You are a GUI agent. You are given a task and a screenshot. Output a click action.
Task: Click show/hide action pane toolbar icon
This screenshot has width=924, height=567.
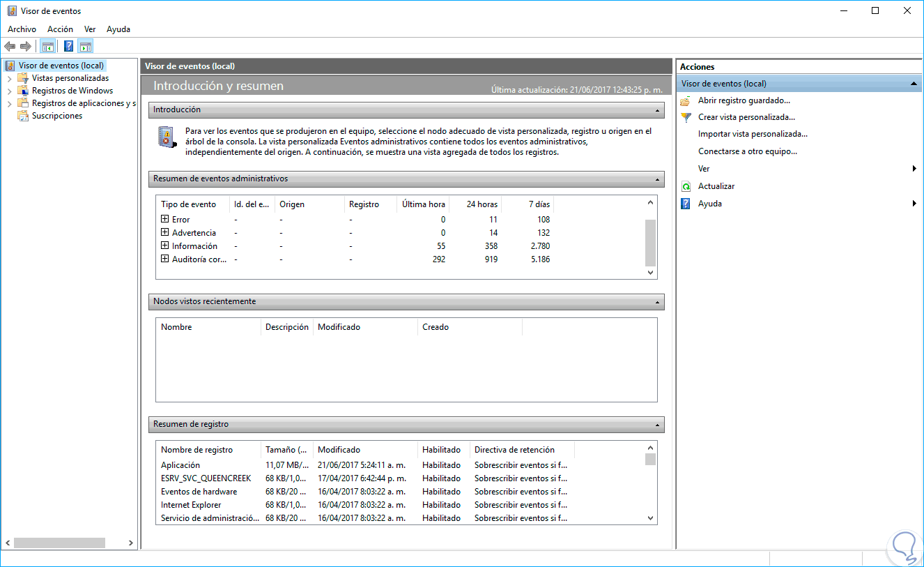tap(85, 47)
